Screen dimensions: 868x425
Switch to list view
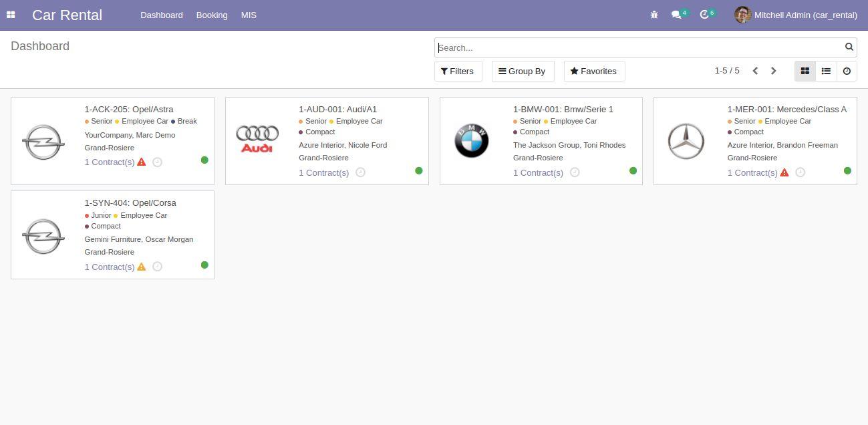coord(826,71)
